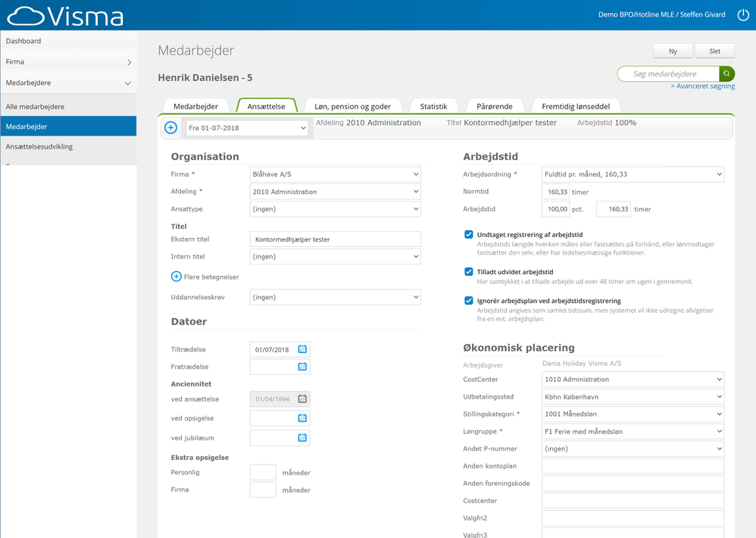Open the Afdeling dropdown
Image resolution: width=756 pixels, height=538 pixels.
pyautogui.click(x=335, y=192)
